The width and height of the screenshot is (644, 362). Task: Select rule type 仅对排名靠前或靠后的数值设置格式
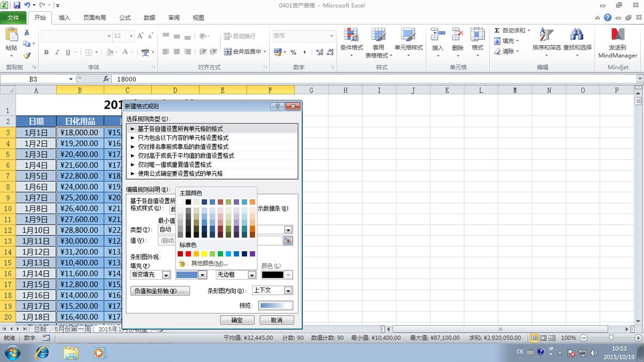pos(212,146)
